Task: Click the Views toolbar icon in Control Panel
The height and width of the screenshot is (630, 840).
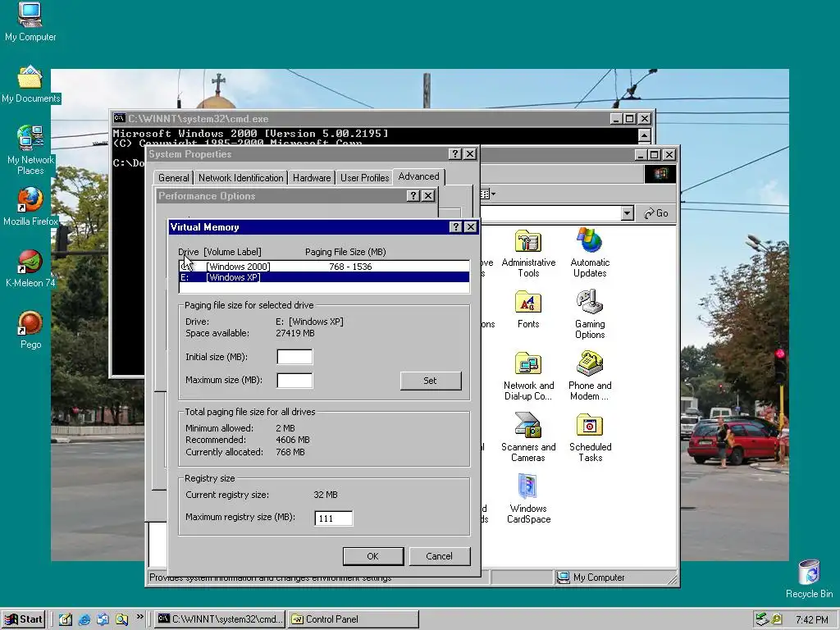Action: pos(487,194)
